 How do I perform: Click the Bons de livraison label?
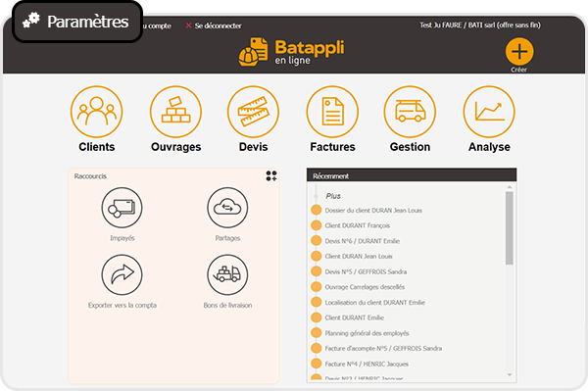coord(227,305)
